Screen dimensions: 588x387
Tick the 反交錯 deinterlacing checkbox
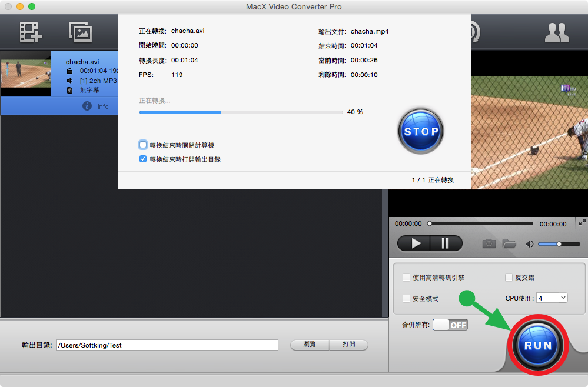[x=509, y=278]
